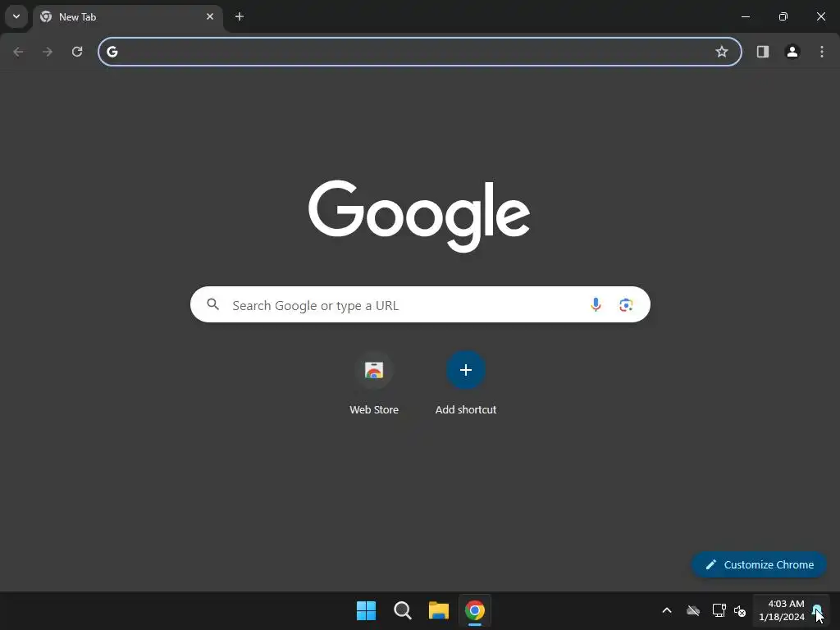Viewport: 840px width, 630px height.
Task: Open the network status tray icon
Action: (719, 610)
